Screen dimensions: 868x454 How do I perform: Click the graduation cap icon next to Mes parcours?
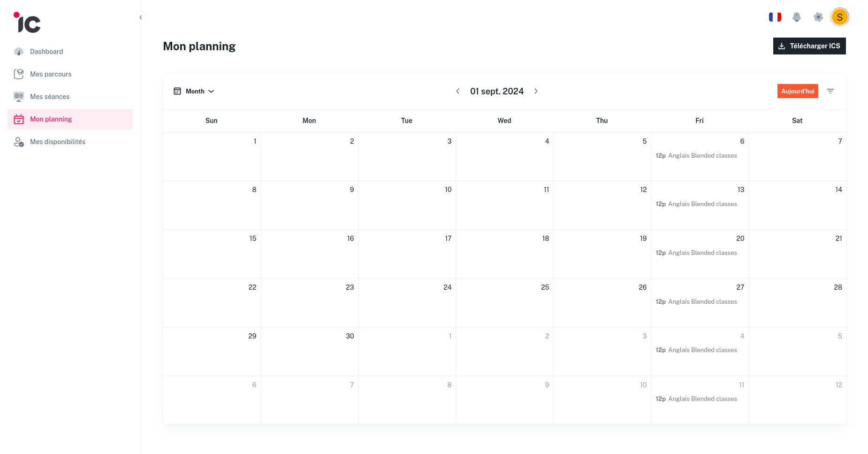(x=19, y=74)
